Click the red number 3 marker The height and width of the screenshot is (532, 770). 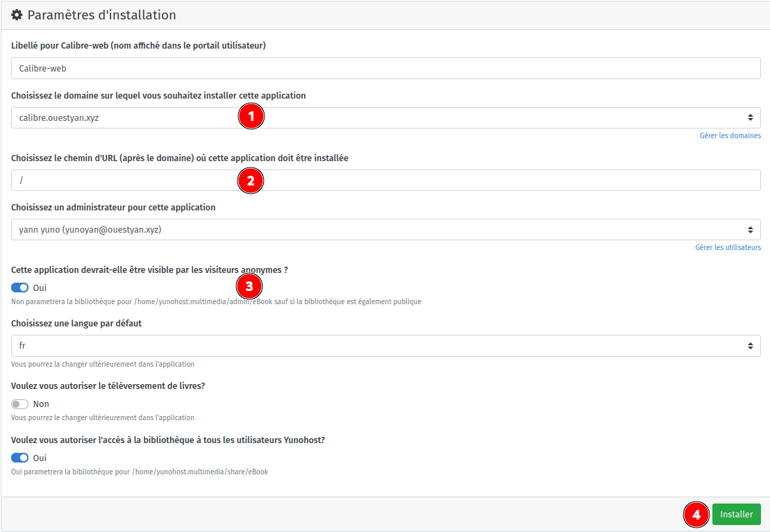[x=249, y=285]
